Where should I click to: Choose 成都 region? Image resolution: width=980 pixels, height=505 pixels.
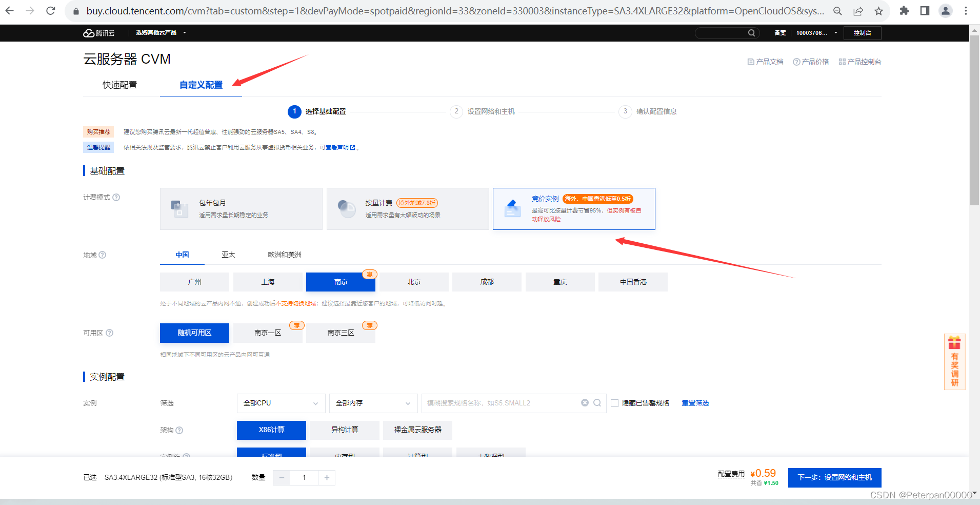coord(487,282)
